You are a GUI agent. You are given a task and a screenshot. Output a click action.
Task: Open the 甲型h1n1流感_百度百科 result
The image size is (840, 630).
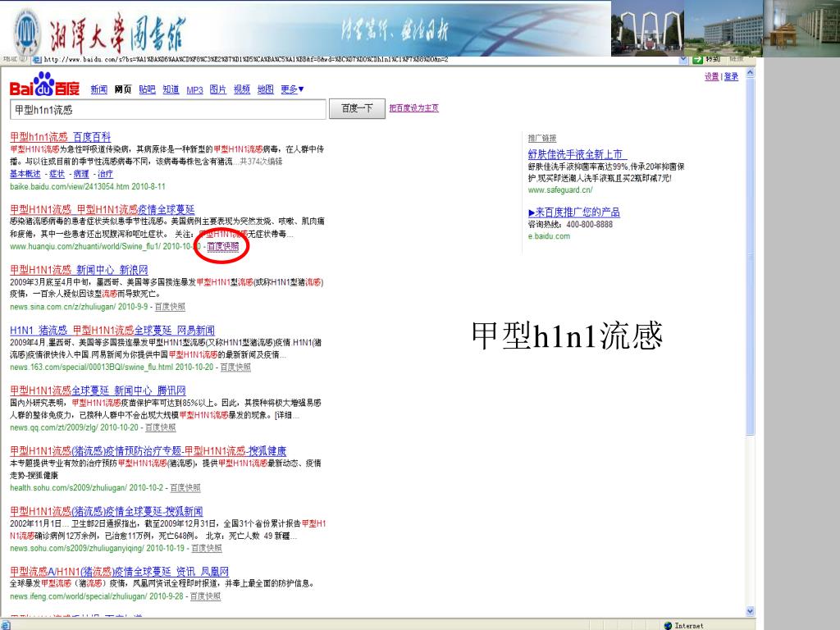(x=61, y=137)
